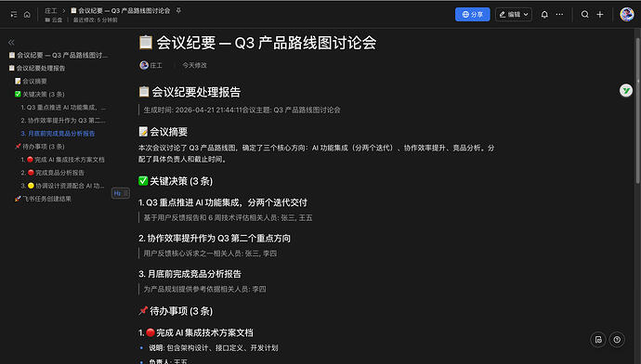Collapse the outline panel double-chevron

(11, 42)
